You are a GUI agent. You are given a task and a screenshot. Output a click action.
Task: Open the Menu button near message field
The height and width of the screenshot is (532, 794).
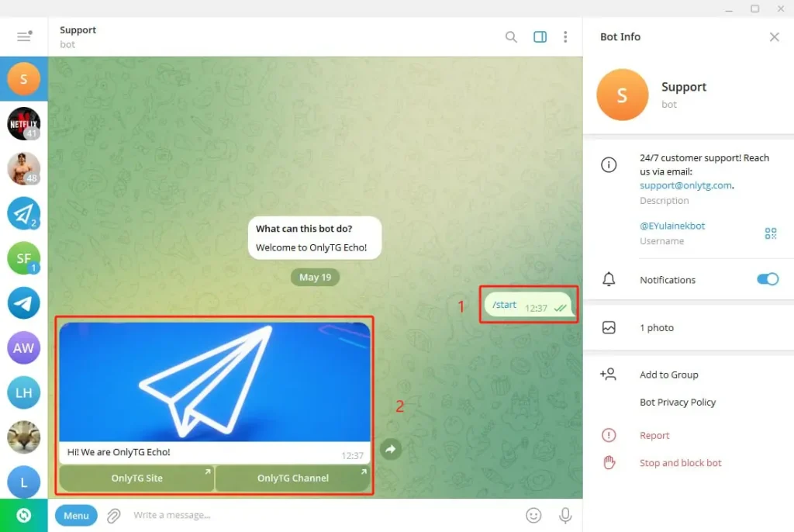click(x=75, y=515)
